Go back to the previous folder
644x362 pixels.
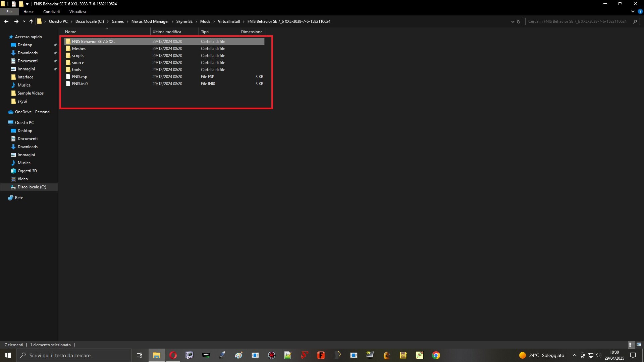[x=6, y=21]
